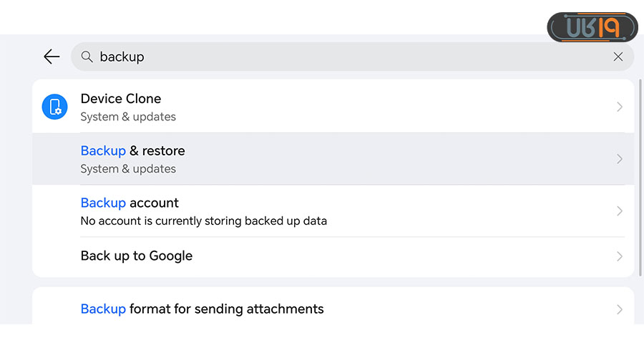Click the magnifier icon in search bar
The image size is (644, 358).
(87, 57)
